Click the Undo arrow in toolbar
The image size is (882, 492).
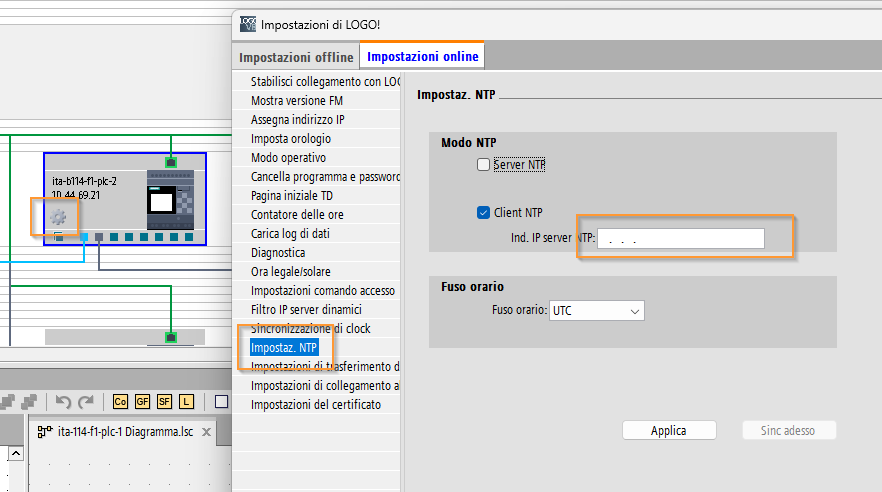point(63,401)
